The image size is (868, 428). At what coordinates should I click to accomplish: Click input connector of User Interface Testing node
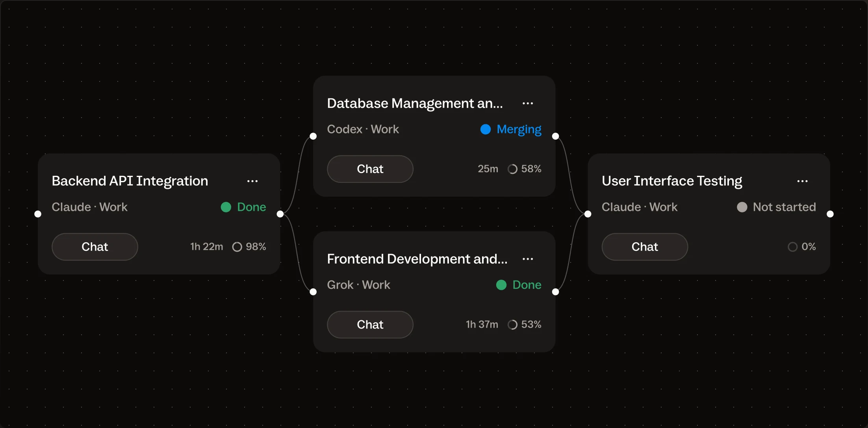point(588,214)
